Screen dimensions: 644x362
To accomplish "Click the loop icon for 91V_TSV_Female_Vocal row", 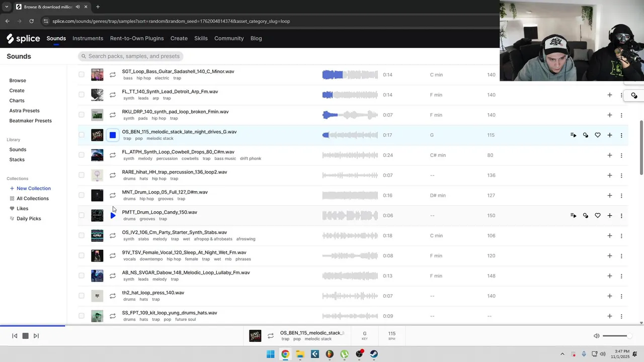I will pyautogui.click(x=113, y=255).
